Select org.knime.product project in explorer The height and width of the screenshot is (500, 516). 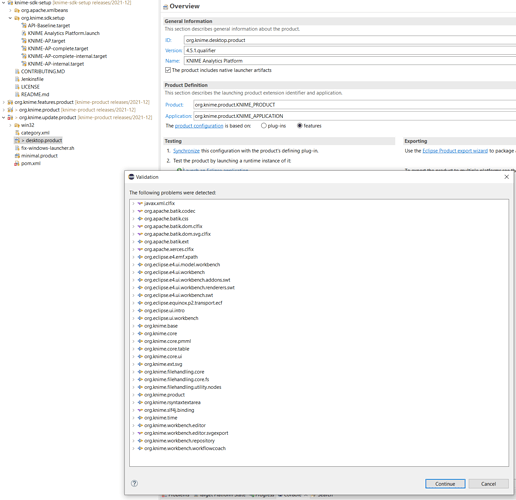click(x=39, y=110)
